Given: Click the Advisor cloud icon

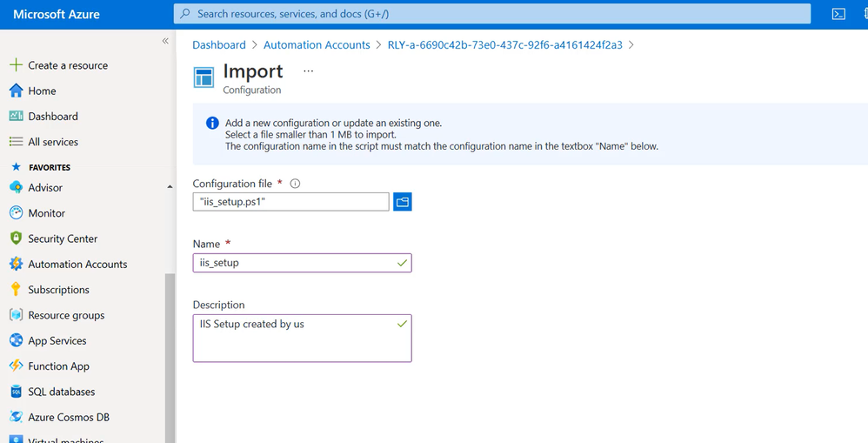Looking at the screenshot, I should [x=16, y=187].
